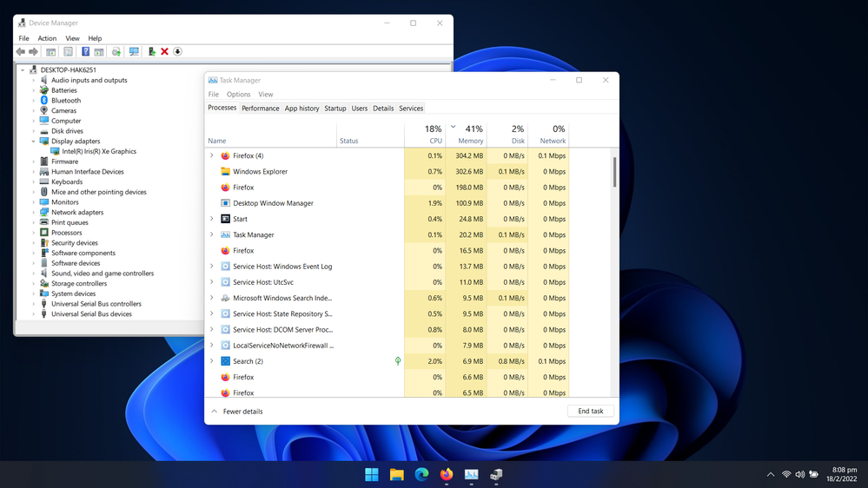
Task: Click Microsoft Windows Search Indexer process icon
Action: pos(225,298)
